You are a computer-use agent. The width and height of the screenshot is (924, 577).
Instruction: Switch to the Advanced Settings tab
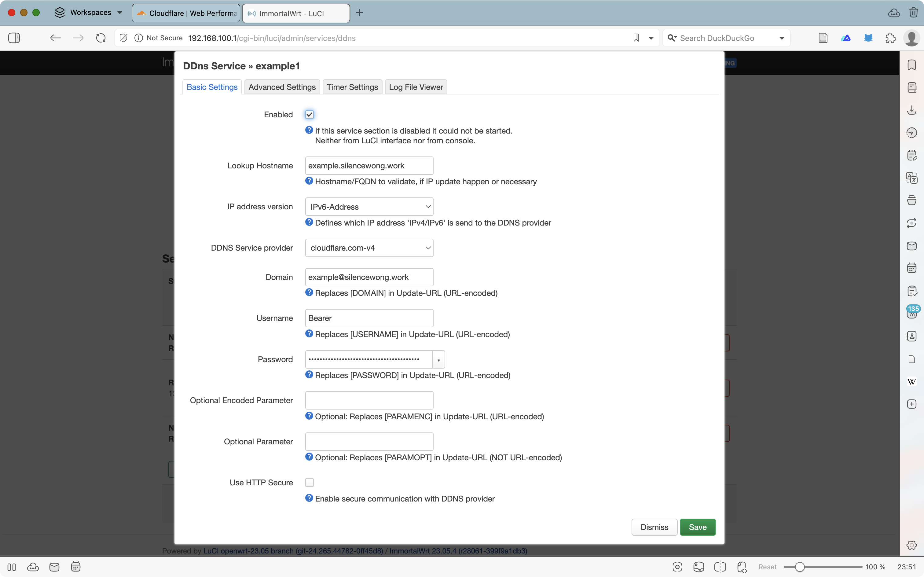[x=282, y=87]
